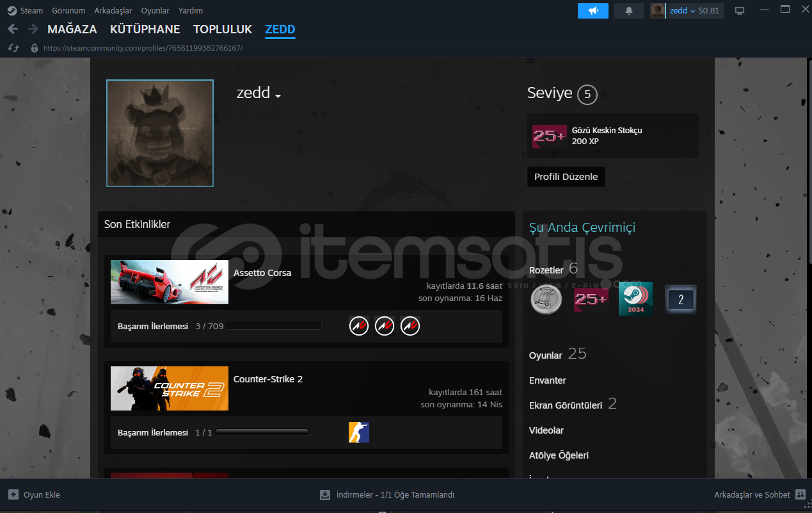This screenshot has height=513, width=812.
Task: Open the Assetto Corsa title link
Action: tap(262, 273)
